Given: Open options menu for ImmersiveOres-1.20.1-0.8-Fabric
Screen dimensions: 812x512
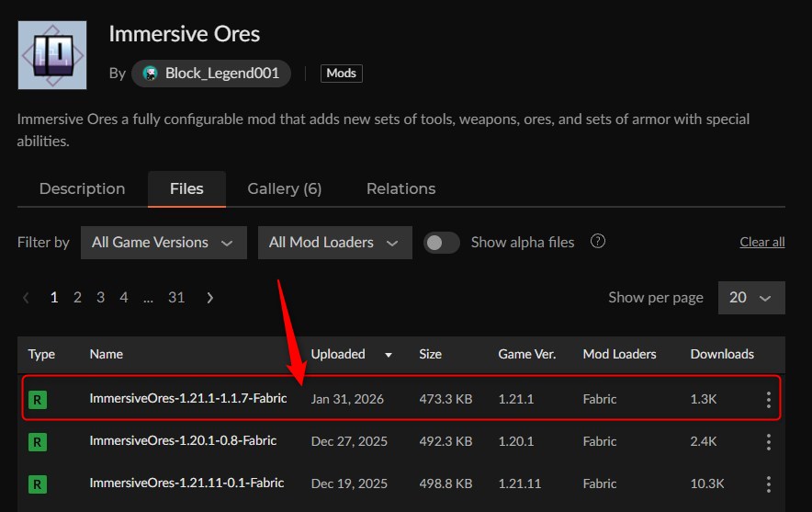Looking at the screenshot, I should click(x=769, y=441).
